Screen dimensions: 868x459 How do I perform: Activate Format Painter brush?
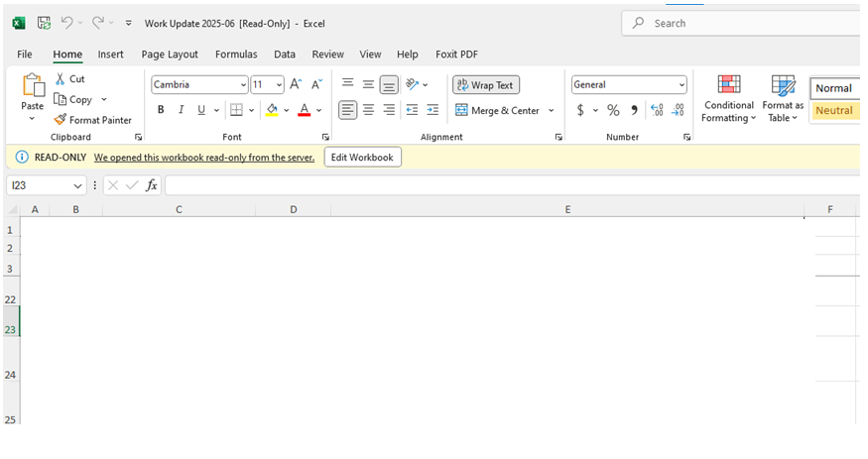[93, 120]
